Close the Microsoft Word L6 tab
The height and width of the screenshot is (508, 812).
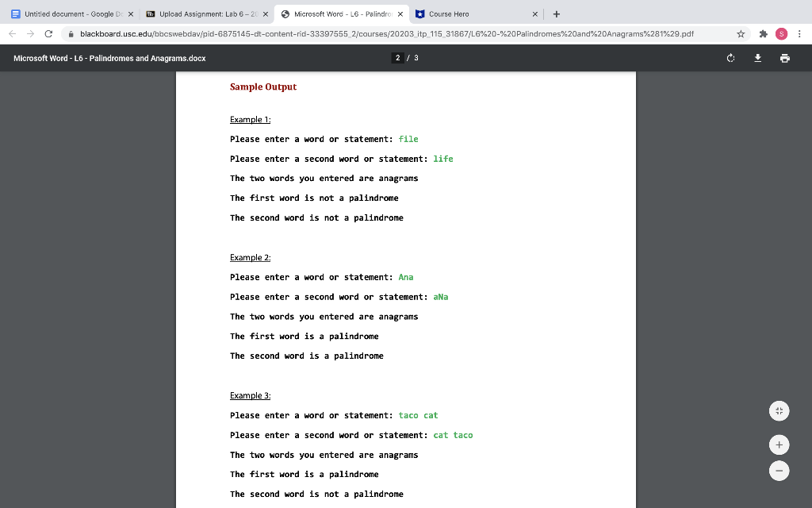tap(400, 14)
